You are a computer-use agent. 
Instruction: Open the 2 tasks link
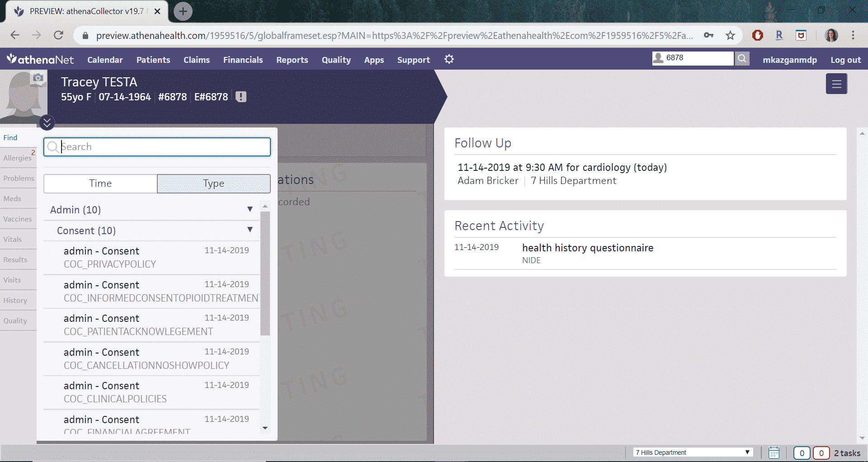tap(847, 453)
